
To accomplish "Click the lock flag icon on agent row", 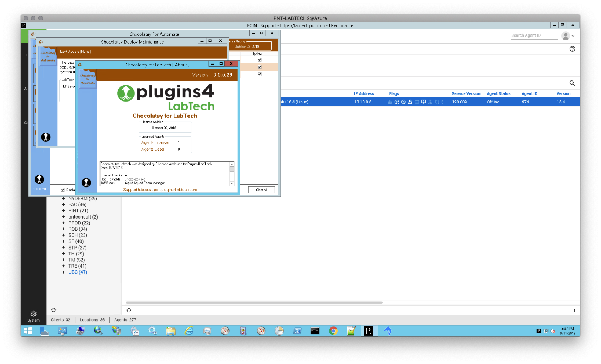I will tap(390, 102).
